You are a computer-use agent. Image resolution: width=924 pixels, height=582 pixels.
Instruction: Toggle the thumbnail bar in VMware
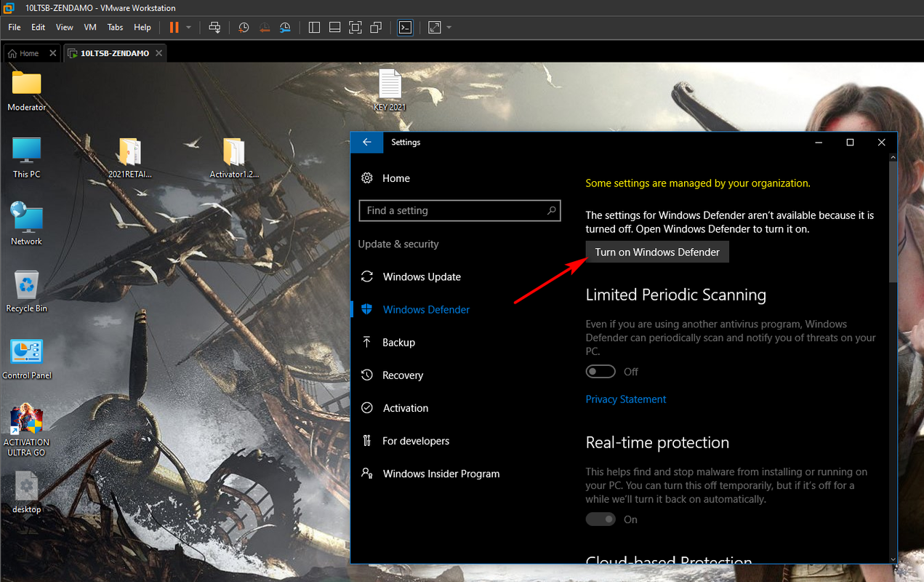(335, 27)
